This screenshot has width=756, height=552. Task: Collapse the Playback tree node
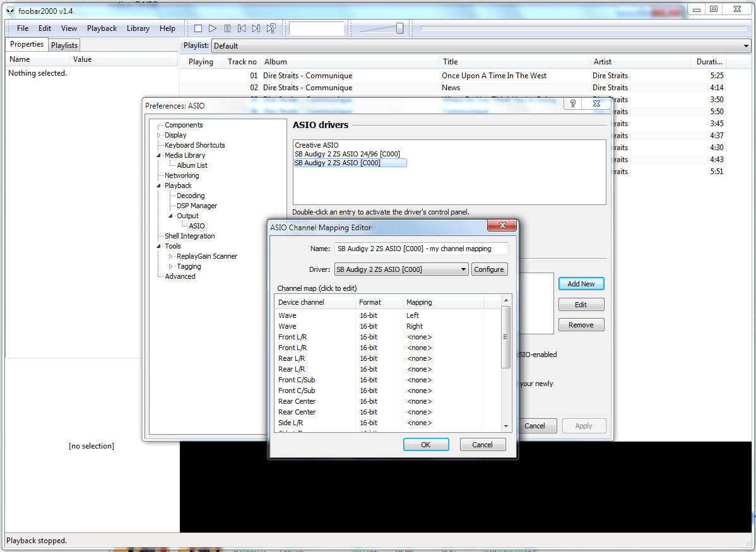[x=158, y=185]
